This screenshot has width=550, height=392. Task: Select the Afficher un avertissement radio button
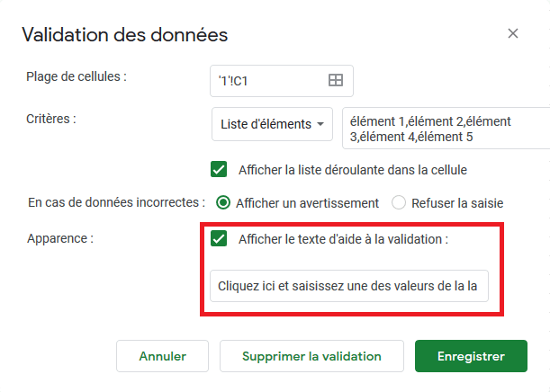pyautogui.click(x=223, y=203)
